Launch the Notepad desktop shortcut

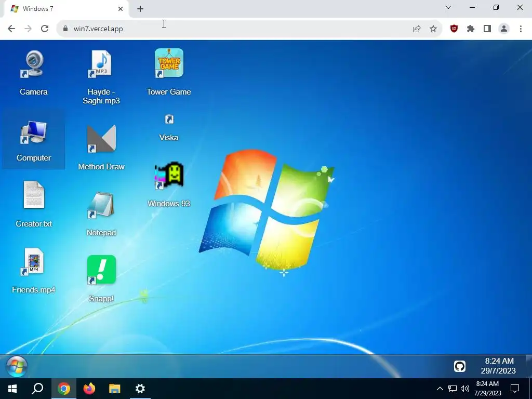(x=101, y=215)
